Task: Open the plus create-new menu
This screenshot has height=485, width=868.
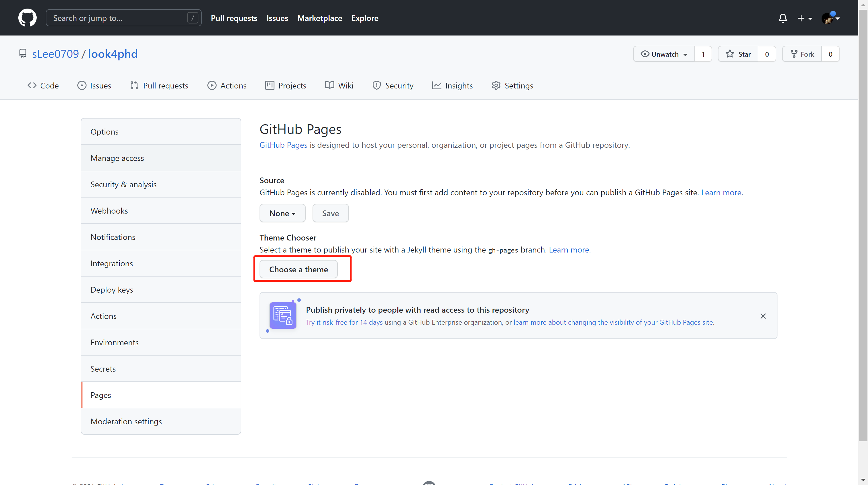Action: coord(805,18)
